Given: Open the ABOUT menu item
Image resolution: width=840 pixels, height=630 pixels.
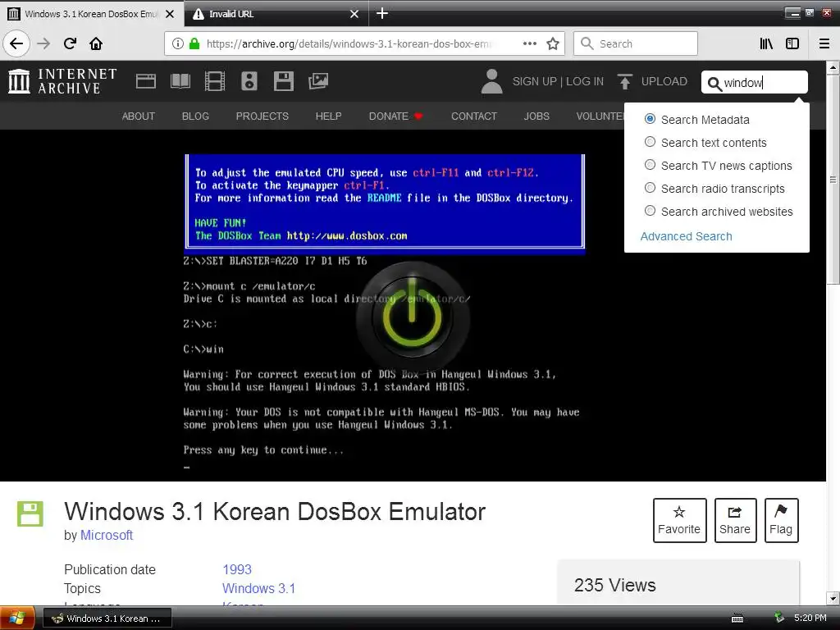Looking at the screenshot, I should click(x=138, y=116).
